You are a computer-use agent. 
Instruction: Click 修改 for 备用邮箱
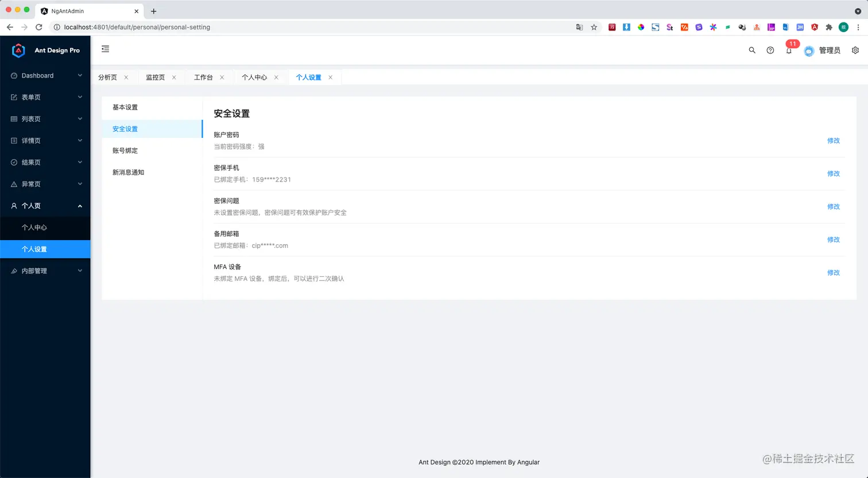point(834,240)
